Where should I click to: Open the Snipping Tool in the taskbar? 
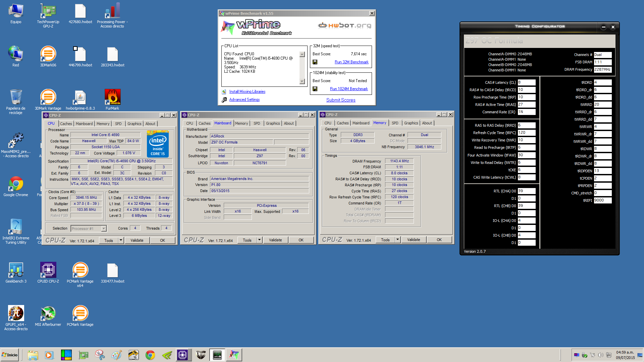(x=100, y=355)
